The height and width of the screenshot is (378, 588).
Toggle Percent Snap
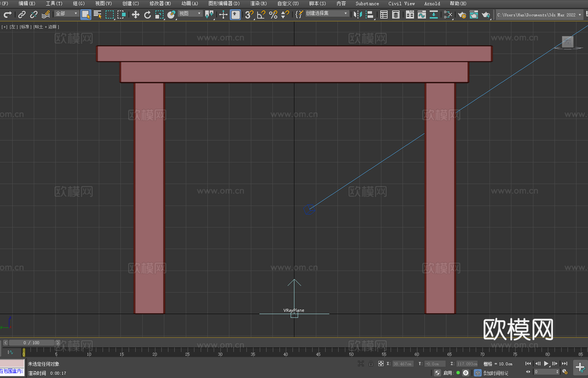coord(273,14)
